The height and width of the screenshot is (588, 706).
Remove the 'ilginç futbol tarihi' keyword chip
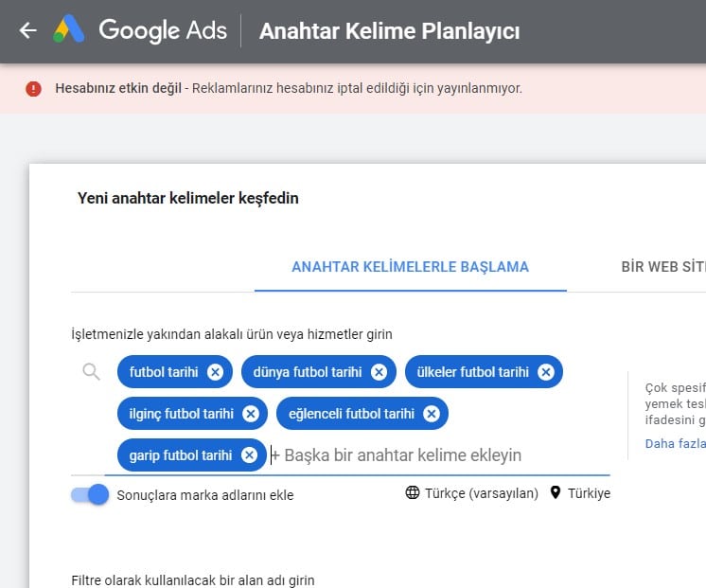(x=251, y=414)
